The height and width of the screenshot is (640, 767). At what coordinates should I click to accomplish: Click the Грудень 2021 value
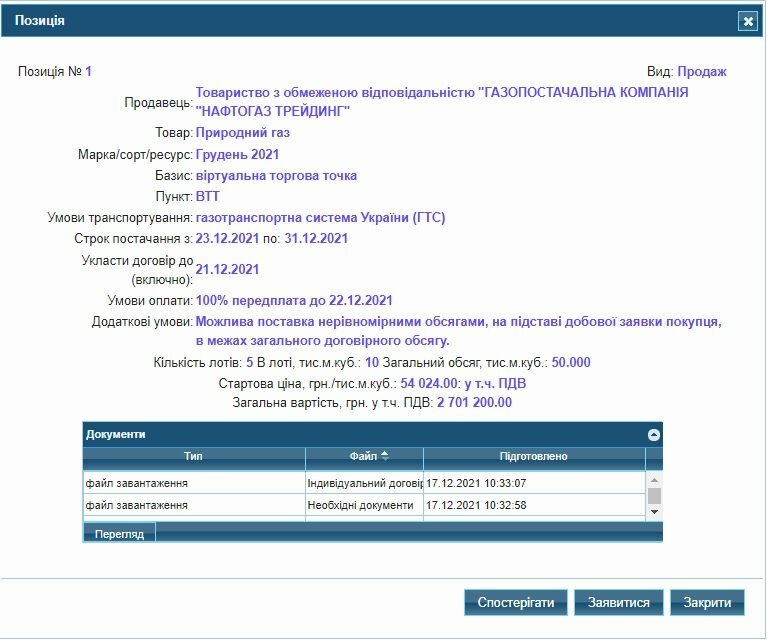click(x=237, y=155)
